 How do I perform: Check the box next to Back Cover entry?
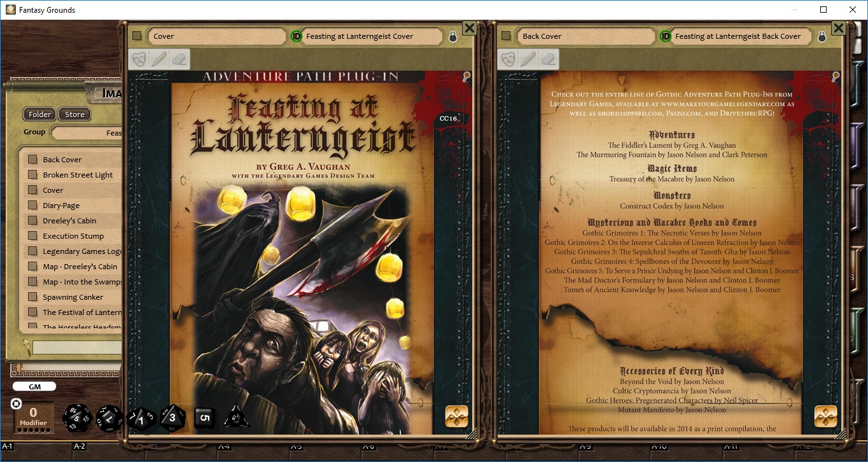32,159
